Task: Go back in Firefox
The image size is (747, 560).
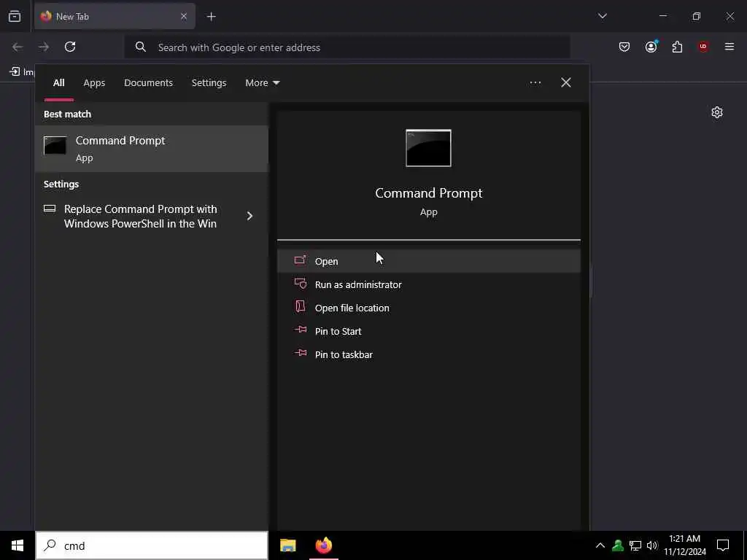Action: point(18,47)
